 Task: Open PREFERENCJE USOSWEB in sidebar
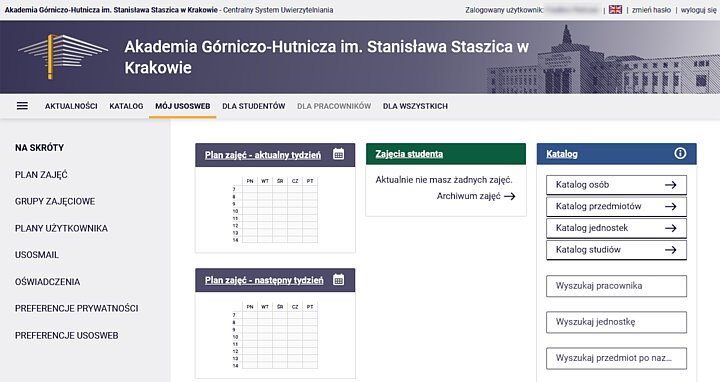(x=67, y=336)
